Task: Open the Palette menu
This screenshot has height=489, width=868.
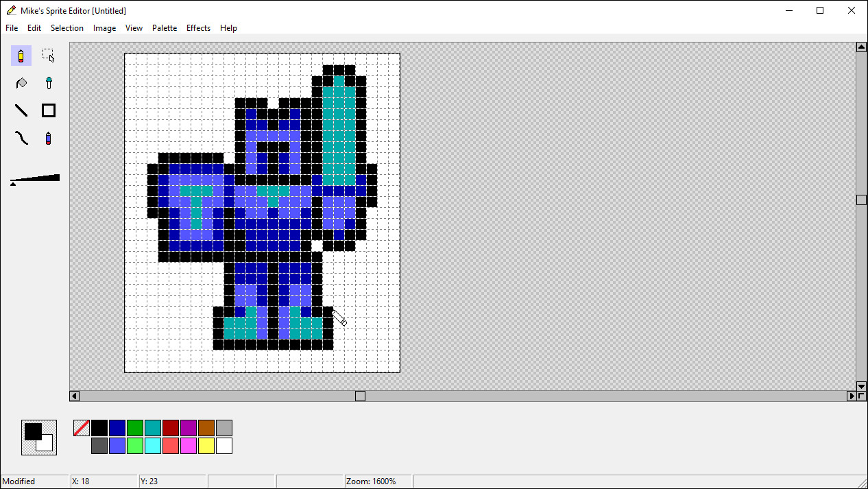Action: click(x=165, y=28)
